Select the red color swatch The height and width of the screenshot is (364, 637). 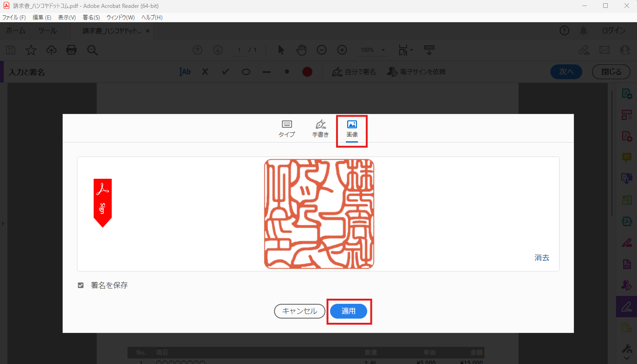tap(307, 71)
